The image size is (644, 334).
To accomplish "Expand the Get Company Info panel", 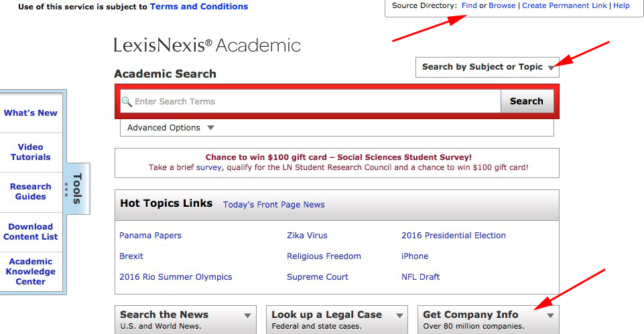I will (489, 320).
